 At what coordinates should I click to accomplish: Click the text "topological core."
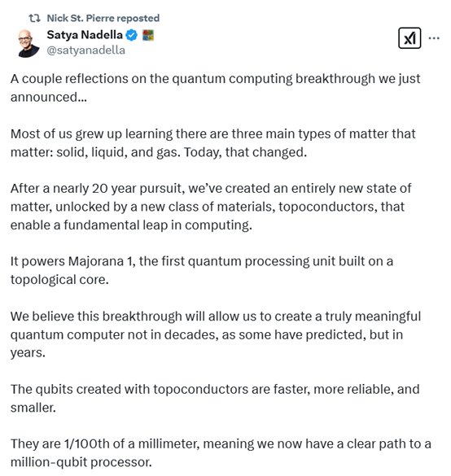pyautogui.click(x=59, y=280)
